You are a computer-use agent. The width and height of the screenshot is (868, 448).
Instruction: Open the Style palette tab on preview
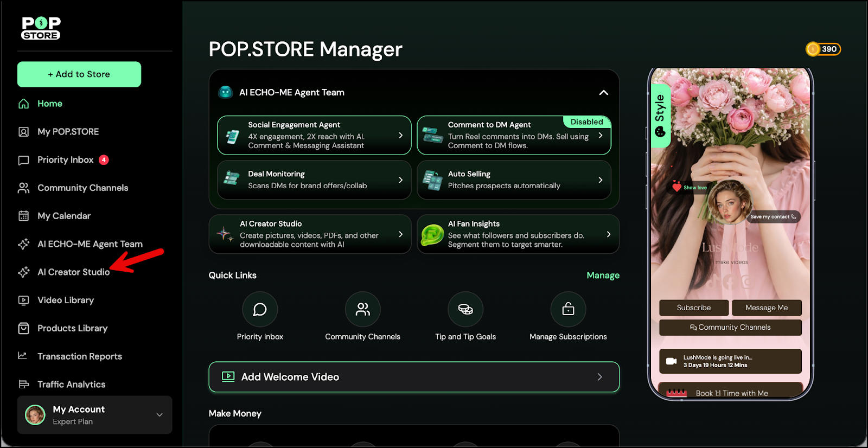pos(660,116)
